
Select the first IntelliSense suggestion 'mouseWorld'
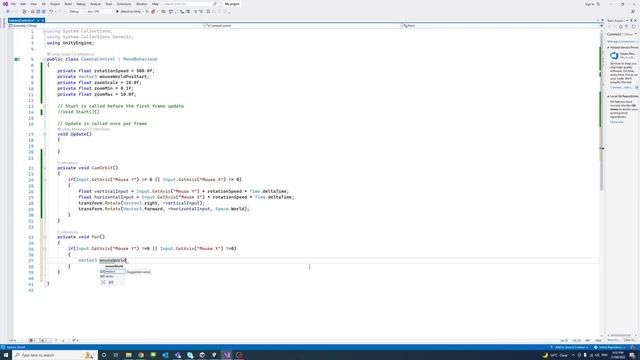point(113,266)
